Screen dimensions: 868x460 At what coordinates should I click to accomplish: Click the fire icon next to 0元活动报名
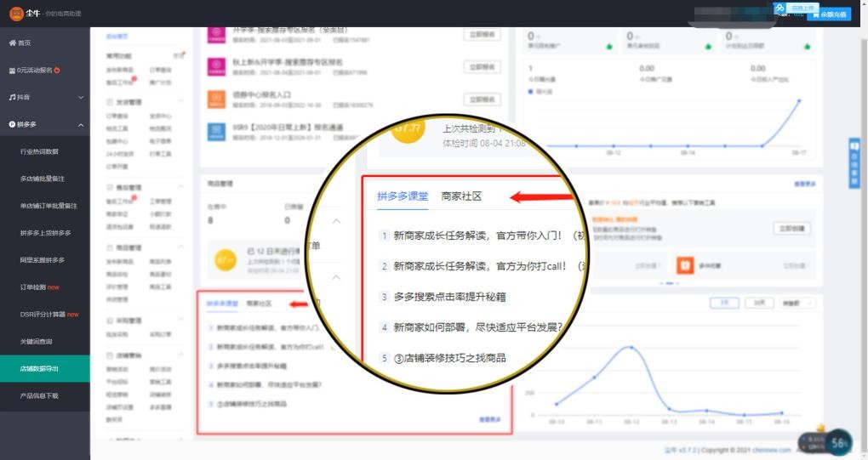point(57,71)
